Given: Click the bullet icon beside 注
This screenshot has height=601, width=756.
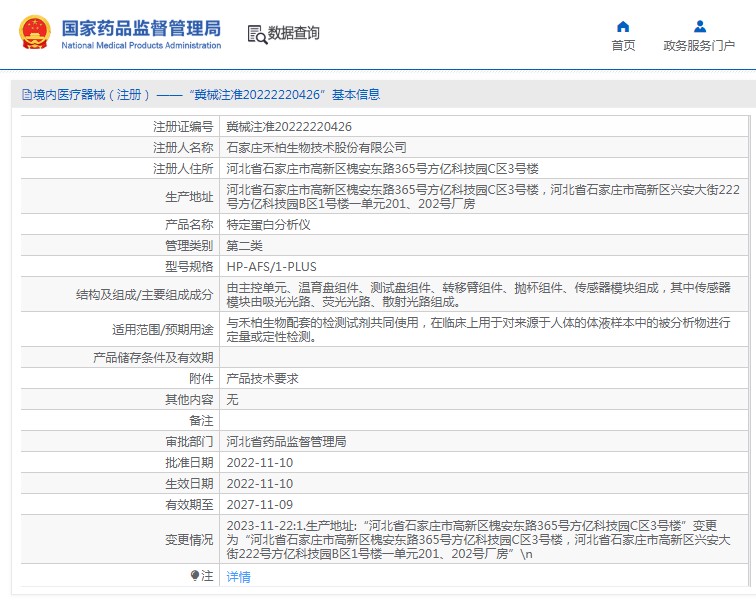Looking at the screenshot, I should [x=195, y=576].
